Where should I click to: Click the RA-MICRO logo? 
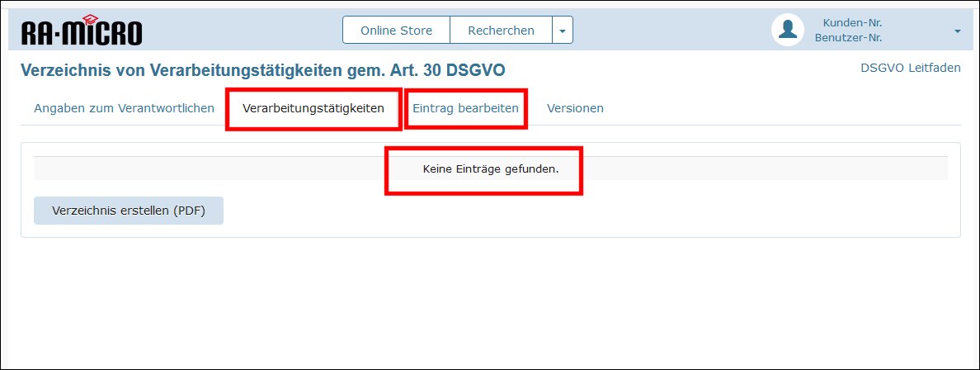(x=82, y=31)
